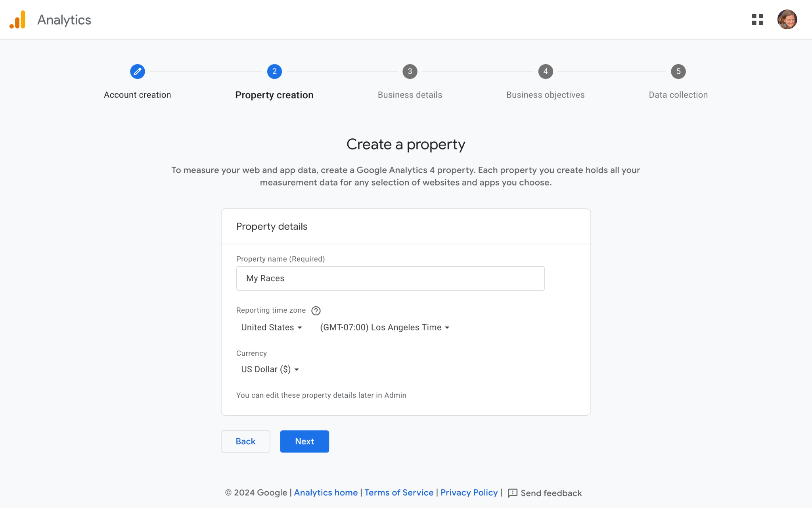Viewport: 812px width, 508px height.
Task: Click the edit property details later note
Action: pos(321,395)
